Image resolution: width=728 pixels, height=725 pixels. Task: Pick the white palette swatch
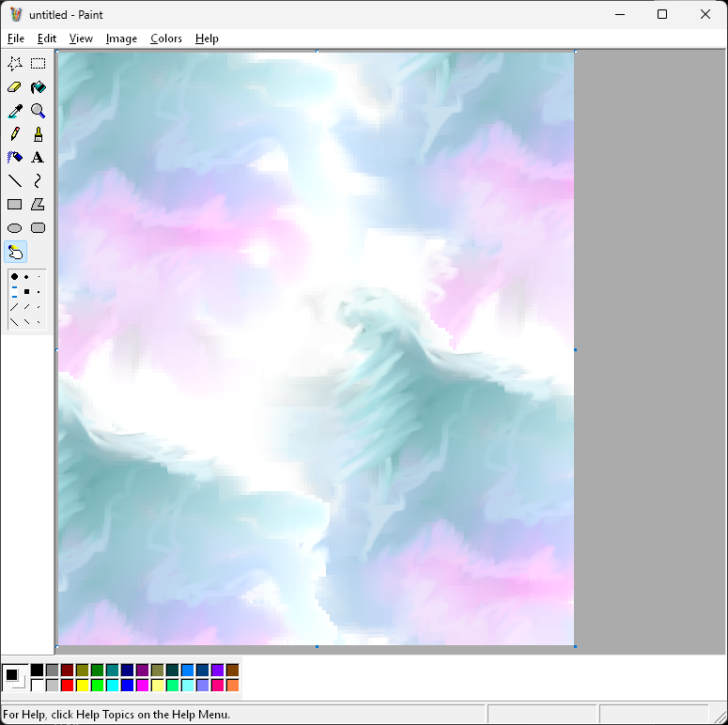click(38, 685)
